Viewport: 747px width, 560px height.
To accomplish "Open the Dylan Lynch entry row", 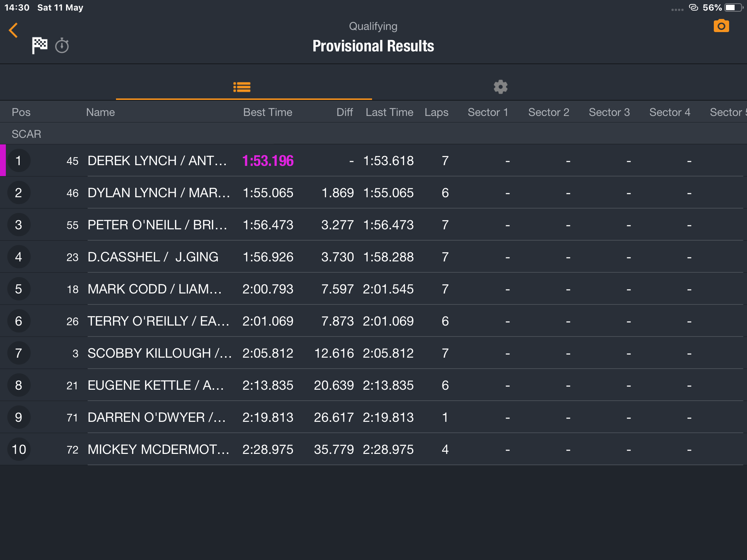I will [373, 192].
